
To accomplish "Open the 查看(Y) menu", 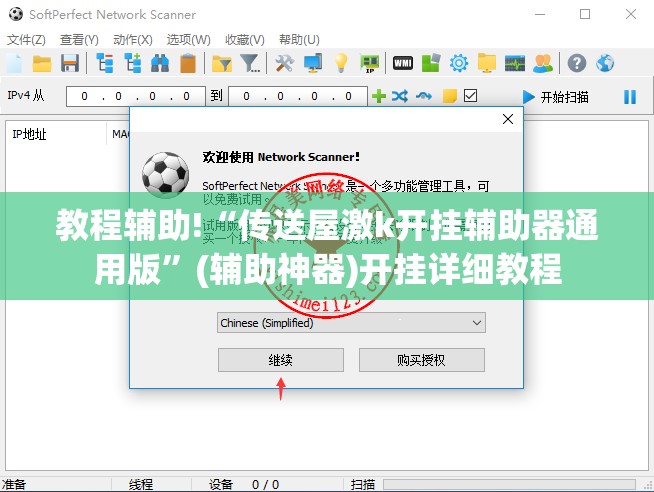I will tap(79, 40).
